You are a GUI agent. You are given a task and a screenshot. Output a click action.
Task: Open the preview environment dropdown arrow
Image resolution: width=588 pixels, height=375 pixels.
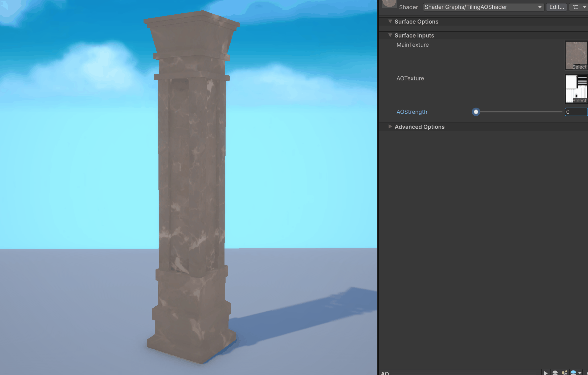580,373
